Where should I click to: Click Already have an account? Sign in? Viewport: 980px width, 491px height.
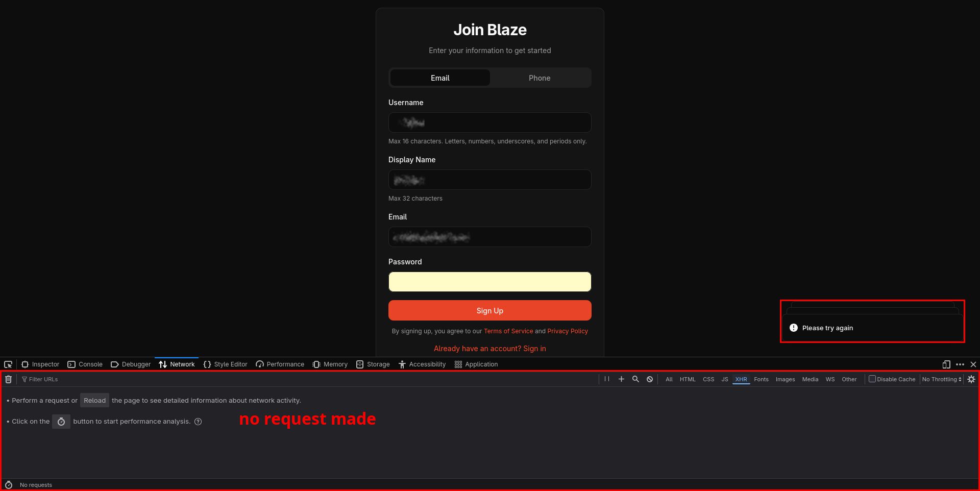tap(490, 349)
